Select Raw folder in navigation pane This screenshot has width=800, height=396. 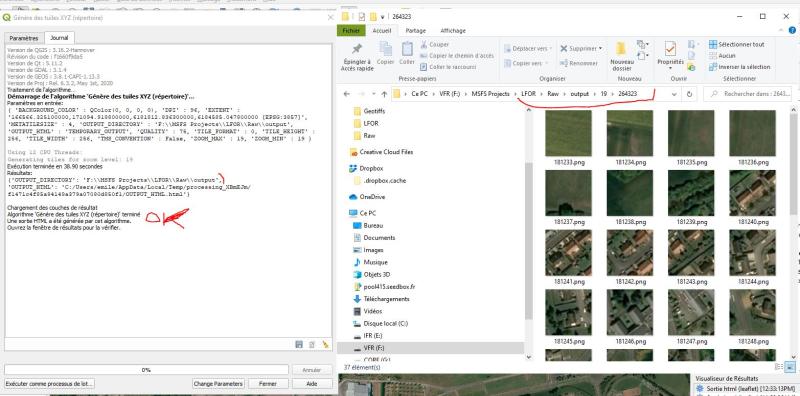[364, 136]
